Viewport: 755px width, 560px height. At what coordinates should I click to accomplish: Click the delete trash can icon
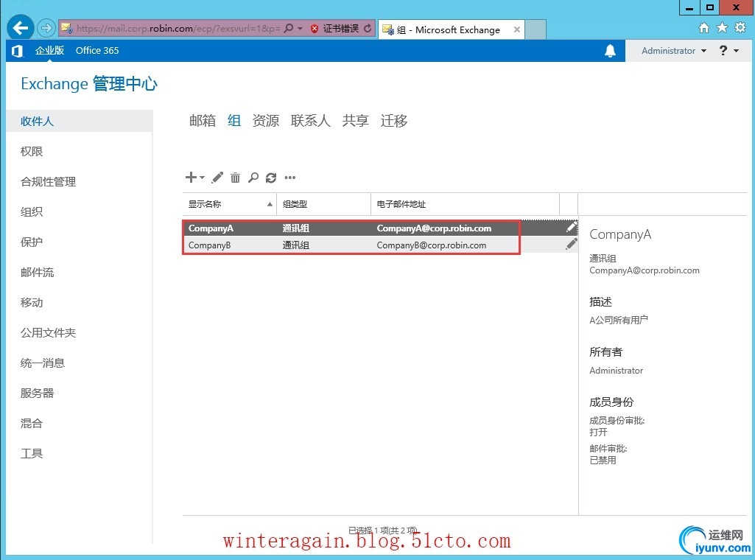[x=235, y=177]
